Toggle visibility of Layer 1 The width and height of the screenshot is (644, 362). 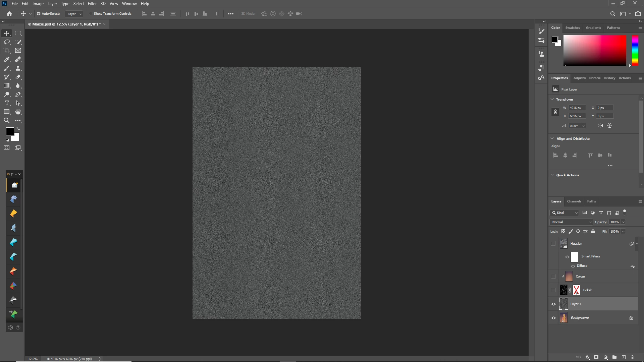[x=553, y=304]
